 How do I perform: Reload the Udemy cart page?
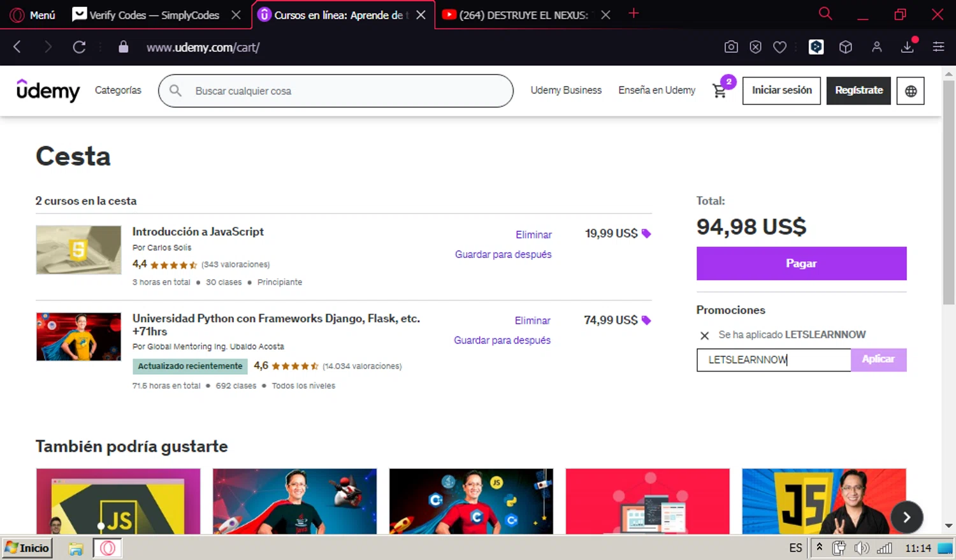pos(79,47)
